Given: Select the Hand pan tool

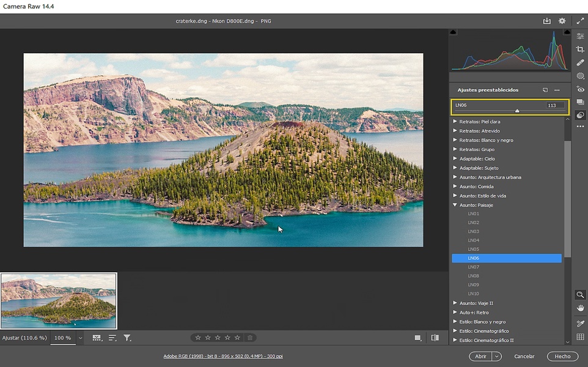Looking at the screenshot, I should point(580,308).
